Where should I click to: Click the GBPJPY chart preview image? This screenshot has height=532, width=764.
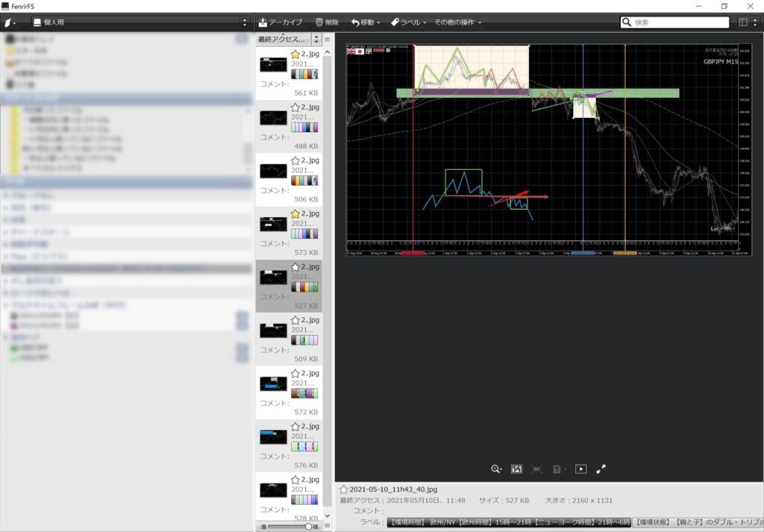(548, 149)
